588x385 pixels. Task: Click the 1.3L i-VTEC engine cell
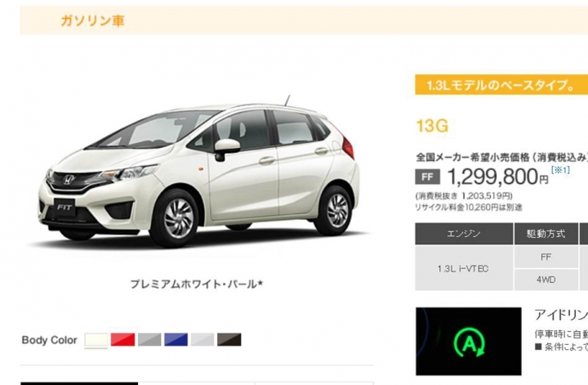(x=464, y=268)
